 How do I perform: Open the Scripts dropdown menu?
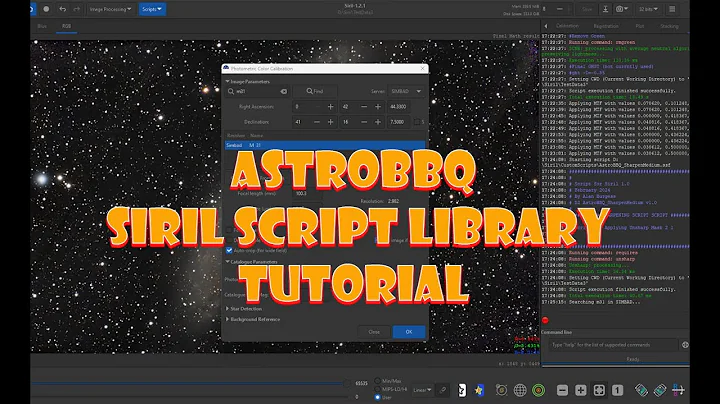point(152,9)
